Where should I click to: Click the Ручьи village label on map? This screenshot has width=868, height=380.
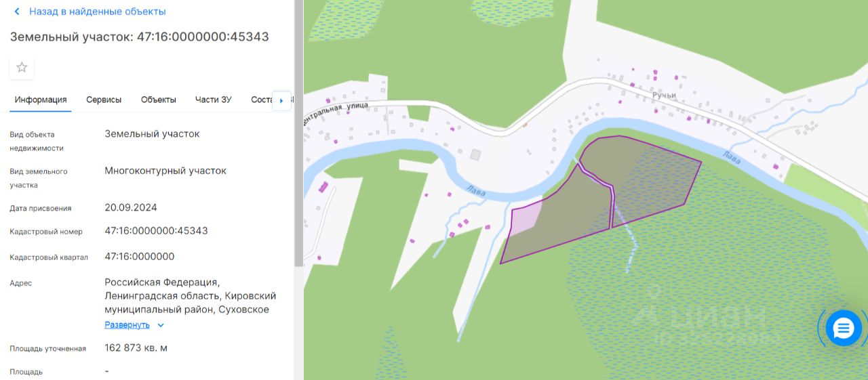click(x=665, y=96)
